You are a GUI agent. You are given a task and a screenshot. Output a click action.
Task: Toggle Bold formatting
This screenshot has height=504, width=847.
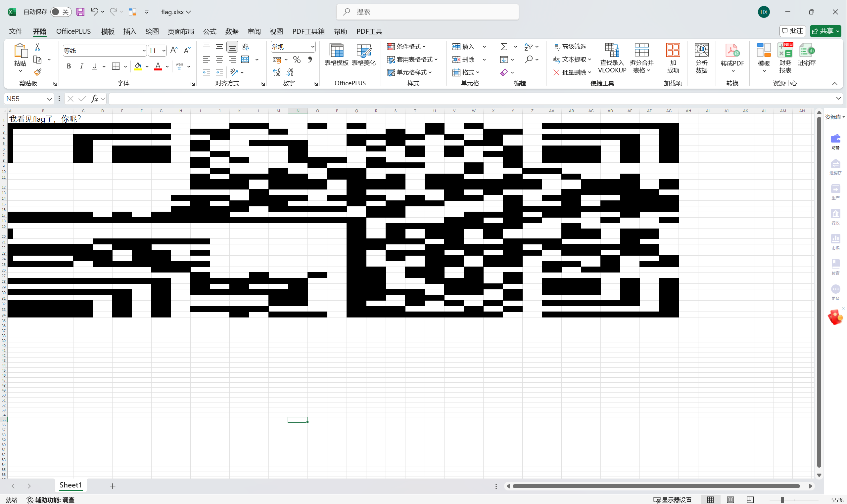click(69, 66)
